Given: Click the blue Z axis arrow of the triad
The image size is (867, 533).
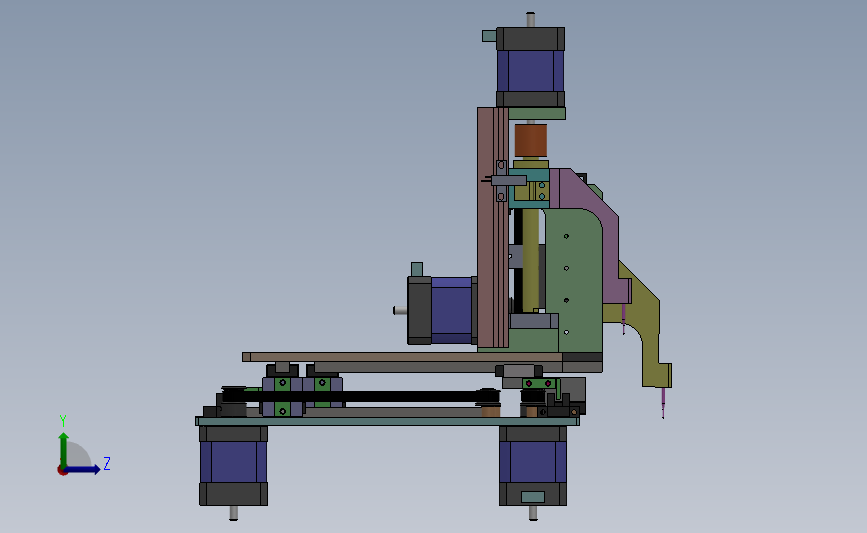Looking at the screenshot, I should (83, 469).
